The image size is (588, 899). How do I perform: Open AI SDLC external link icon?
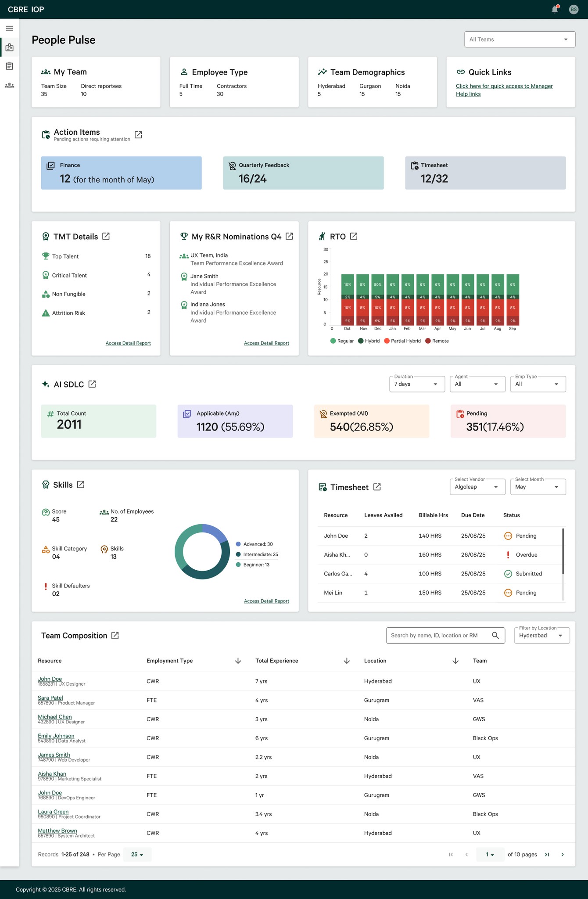(x=92, y=384)
